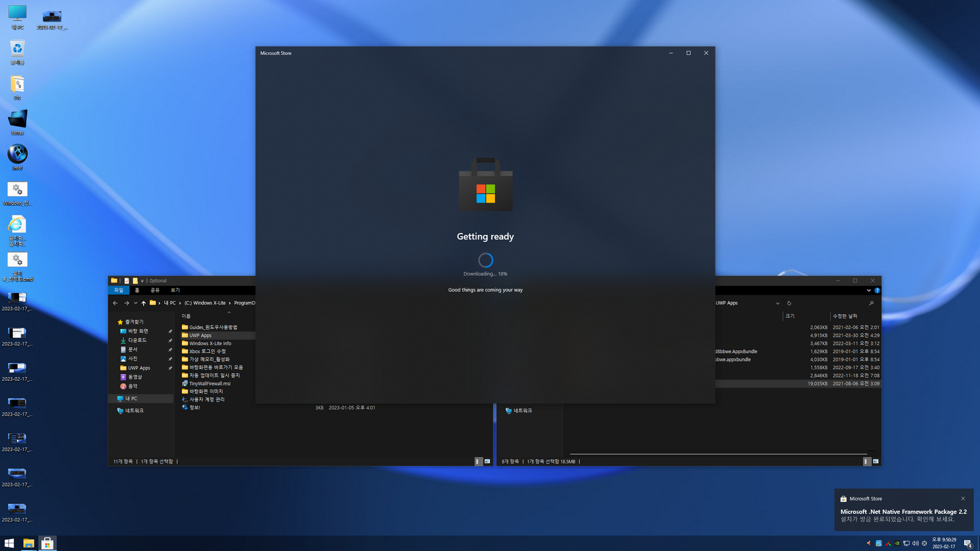Select the 설치 후_최적화.cmd desktop file
Image resolution: width=980 pixels, height=551 pixels.
click(17, 267)
